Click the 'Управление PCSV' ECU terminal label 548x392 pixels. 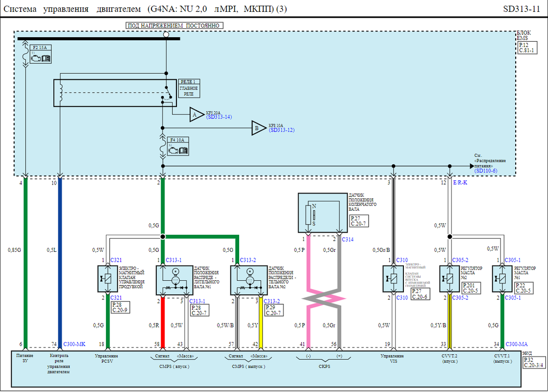point(106,359)
